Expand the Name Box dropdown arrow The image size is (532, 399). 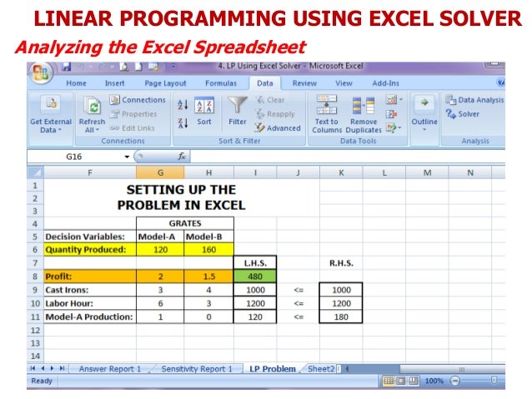[x=127, y=157]
